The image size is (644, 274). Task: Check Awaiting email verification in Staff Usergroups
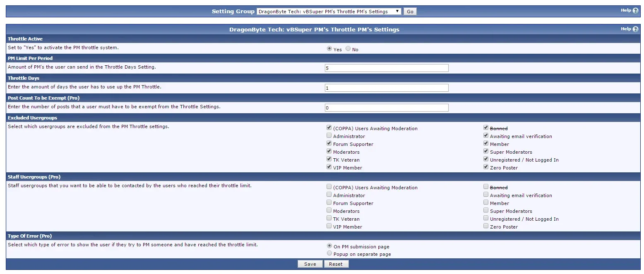[486, 195]
